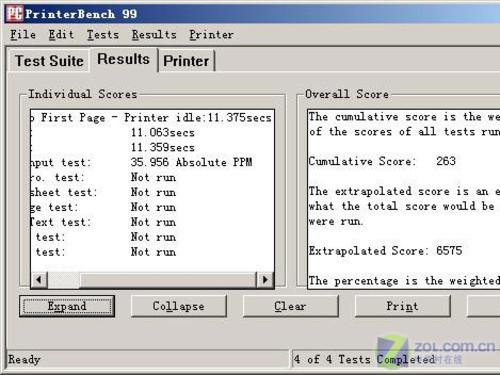
Task: Click the Clear button
Action: coord(290,306)
